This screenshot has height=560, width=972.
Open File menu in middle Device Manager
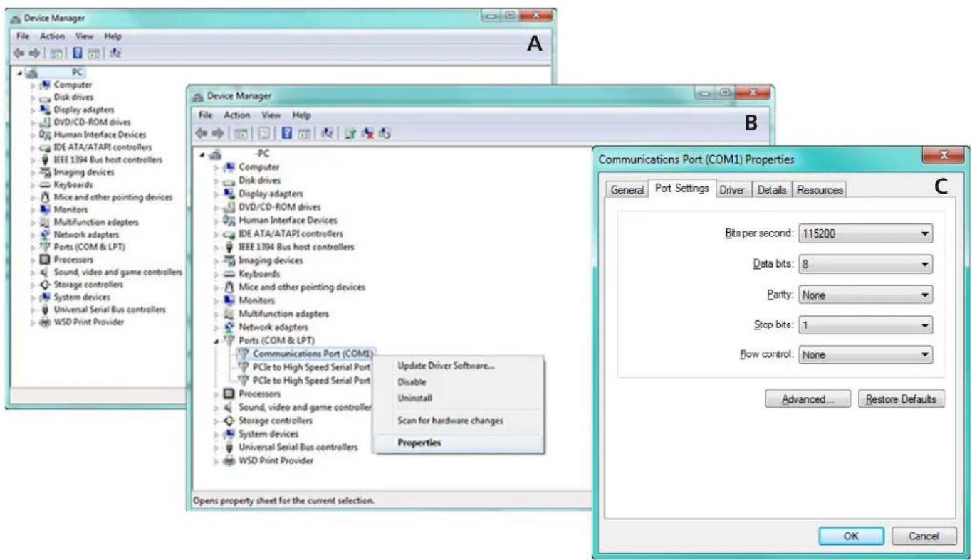(206, 115)
